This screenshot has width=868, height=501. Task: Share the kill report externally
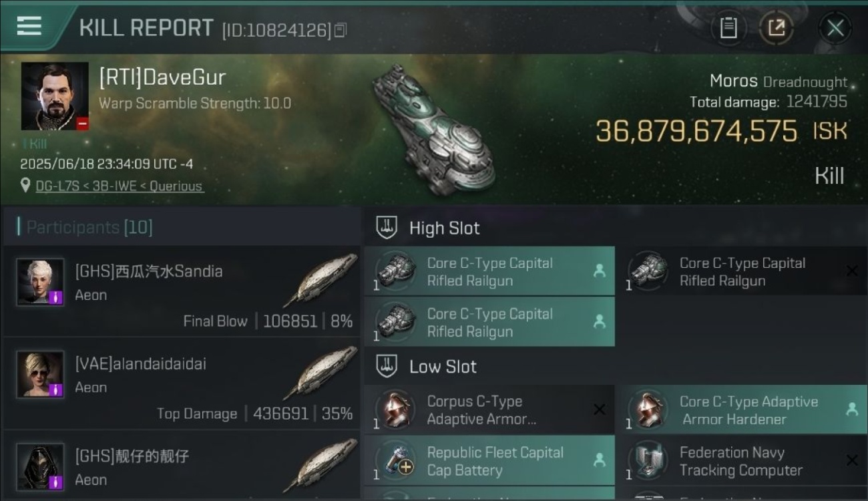tap(776, 27)
